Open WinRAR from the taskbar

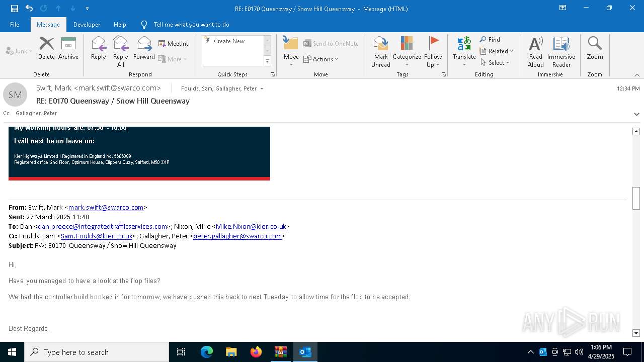coord(281,352)
